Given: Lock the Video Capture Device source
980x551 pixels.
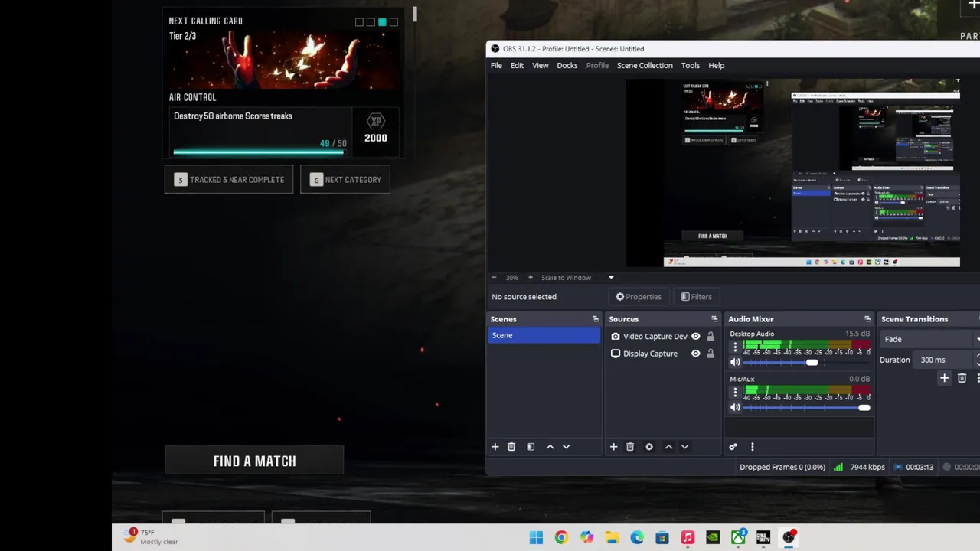Looking at the screenshot, I should pos(710,337).
